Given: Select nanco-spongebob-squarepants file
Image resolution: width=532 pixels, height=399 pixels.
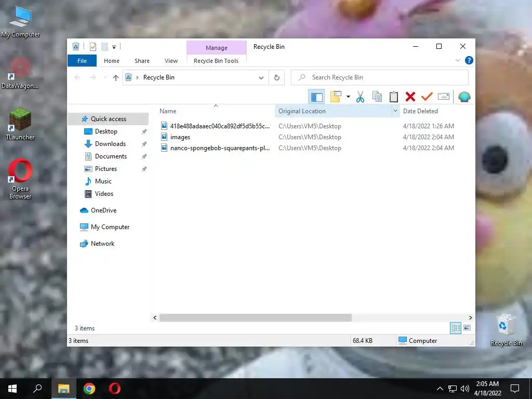Looking at the screenshot, I should pos(216,148).
